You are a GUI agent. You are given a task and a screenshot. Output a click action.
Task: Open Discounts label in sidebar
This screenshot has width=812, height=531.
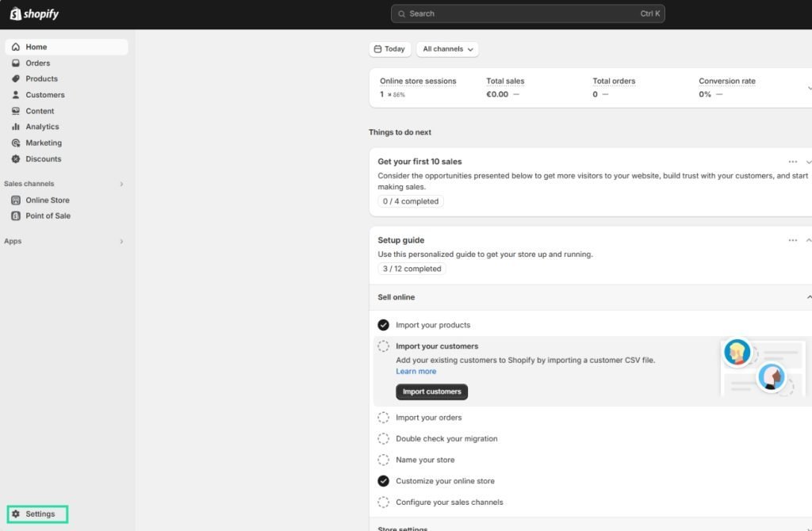click(x=44, y=159)
